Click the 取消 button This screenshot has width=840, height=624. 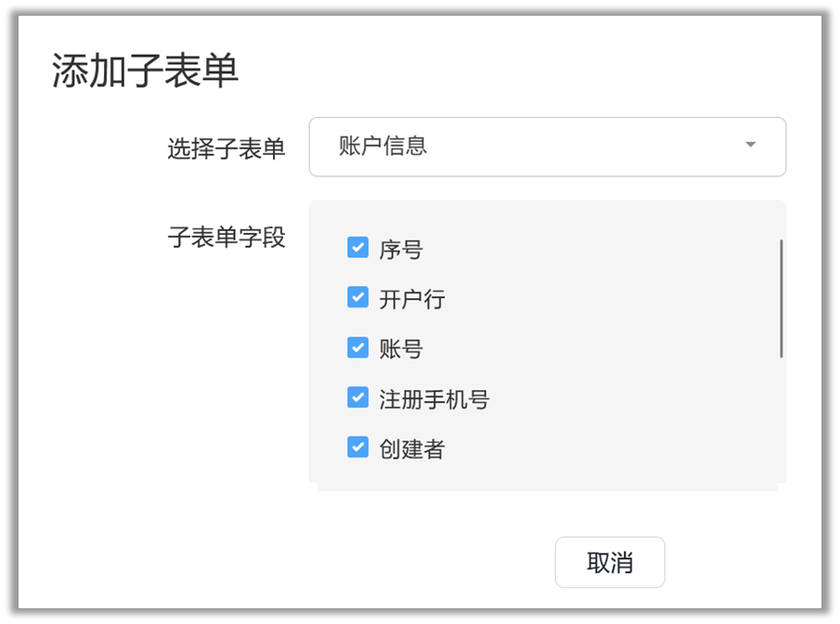point(610,562)
